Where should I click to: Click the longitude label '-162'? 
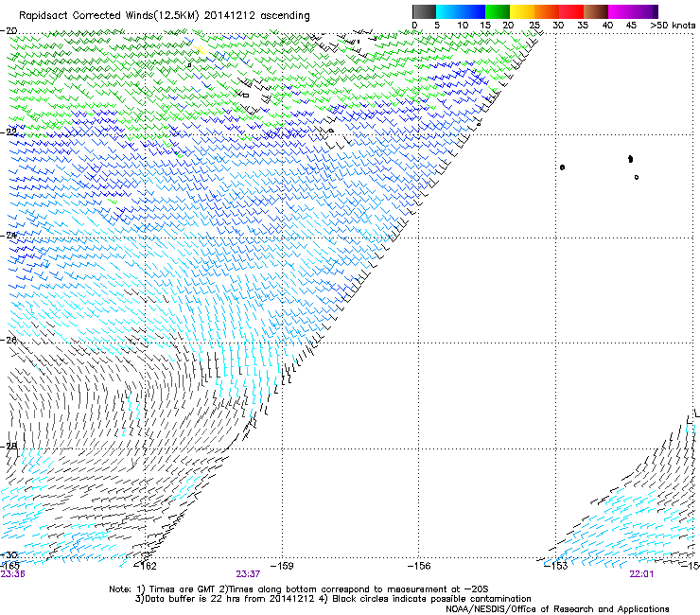tap(146, 567)
